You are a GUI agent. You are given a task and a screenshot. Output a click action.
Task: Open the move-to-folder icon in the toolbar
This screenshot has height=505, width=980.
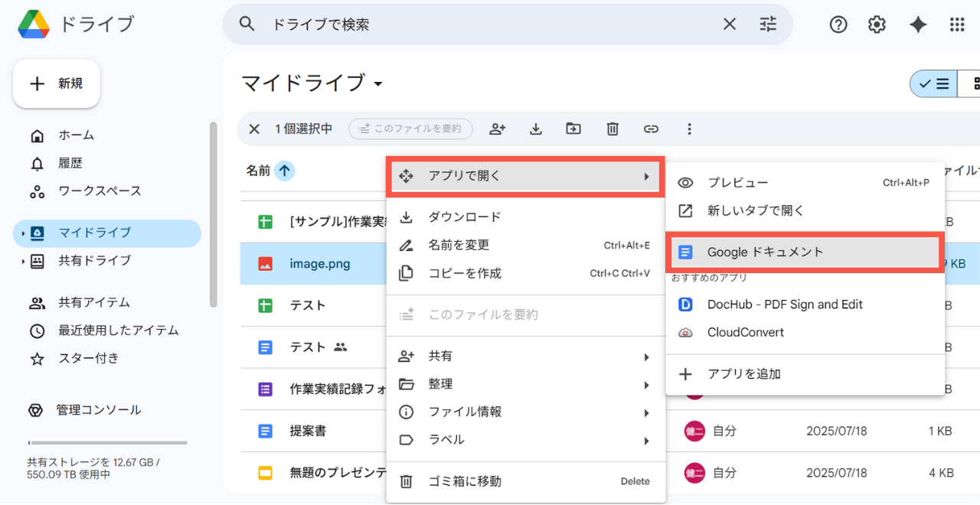(x=573, y=129)
